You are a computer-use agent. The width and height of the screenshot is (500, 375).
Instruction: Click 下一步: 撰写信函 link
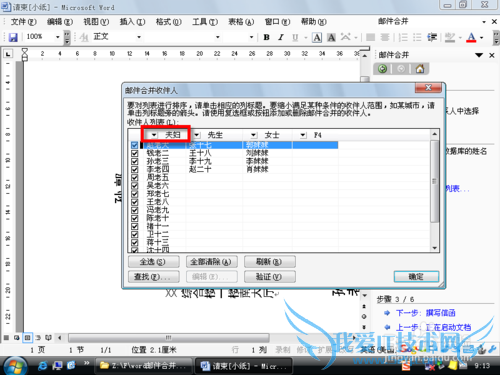point(425,313)
